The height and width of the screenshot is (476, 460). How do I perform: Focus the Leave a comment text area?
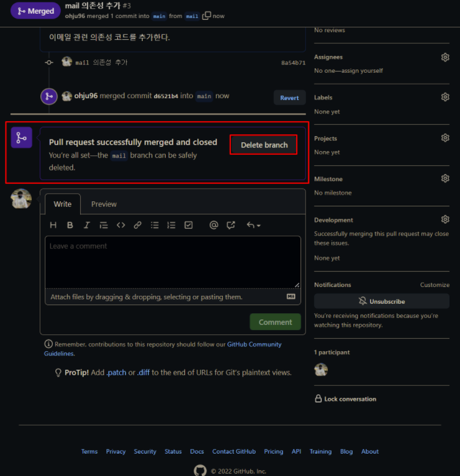[x=173, y=262]
